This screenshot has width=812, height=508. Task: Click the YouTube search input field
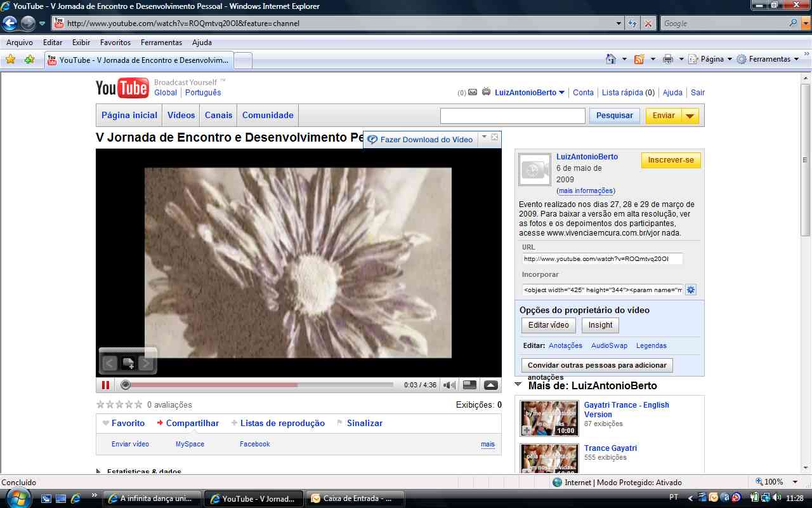[x=513, y=116]
